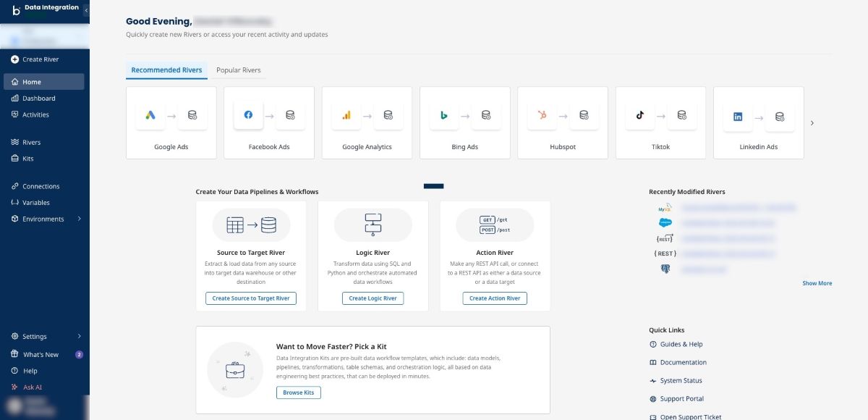Click Create Source to Target River button
Viewport: 868px width, 420px height.
click(x=251, y=298)
